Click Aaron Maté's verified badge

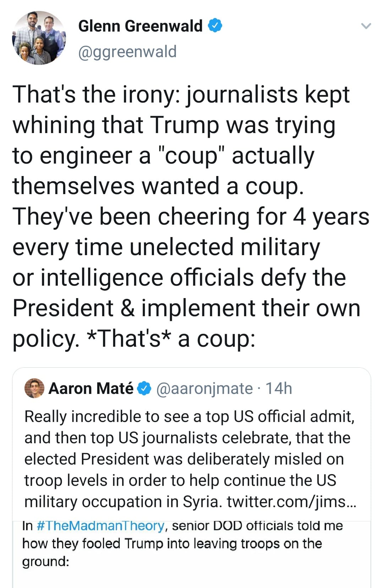point(144,389)
